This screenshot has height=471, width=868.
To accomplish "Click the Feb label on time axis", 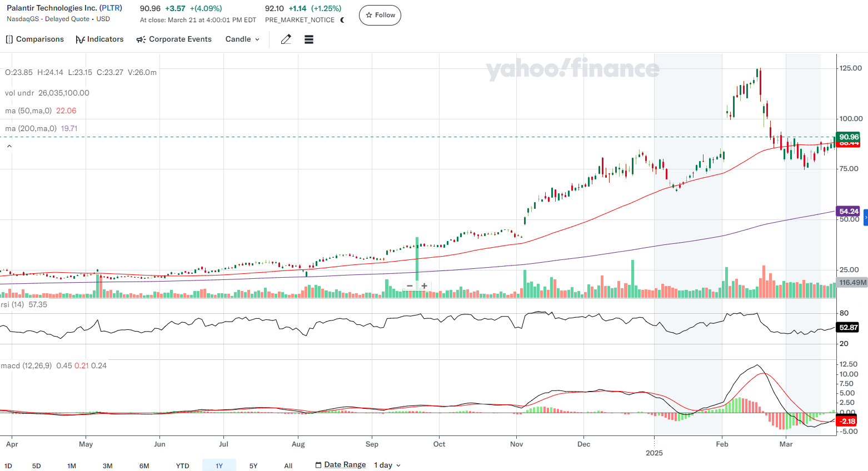I will 722,444.
